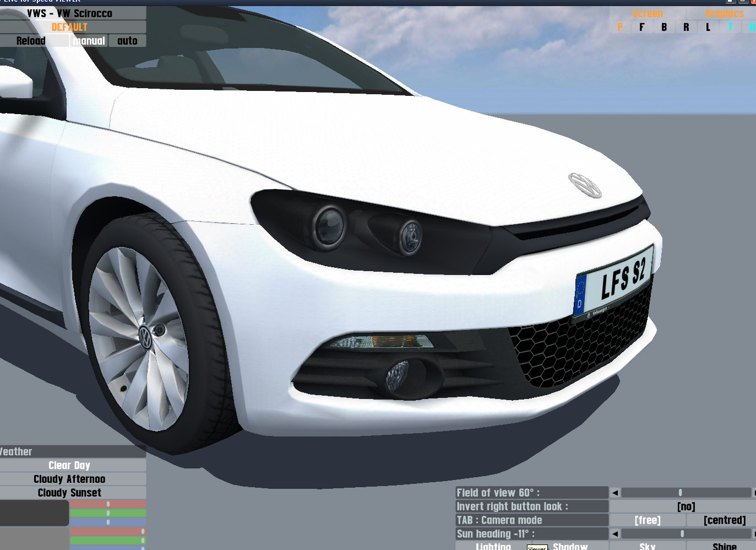Viewport: 756px width, 550px height.
Task: Switch to the B view button
Action: pos(664,27)
